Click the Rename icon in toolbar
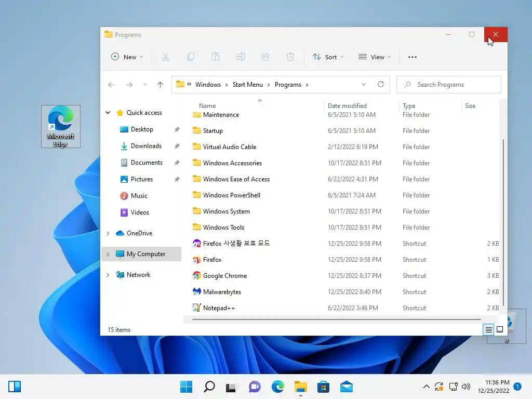This screenshot has width=532, height=399. [x=241, y=57]
